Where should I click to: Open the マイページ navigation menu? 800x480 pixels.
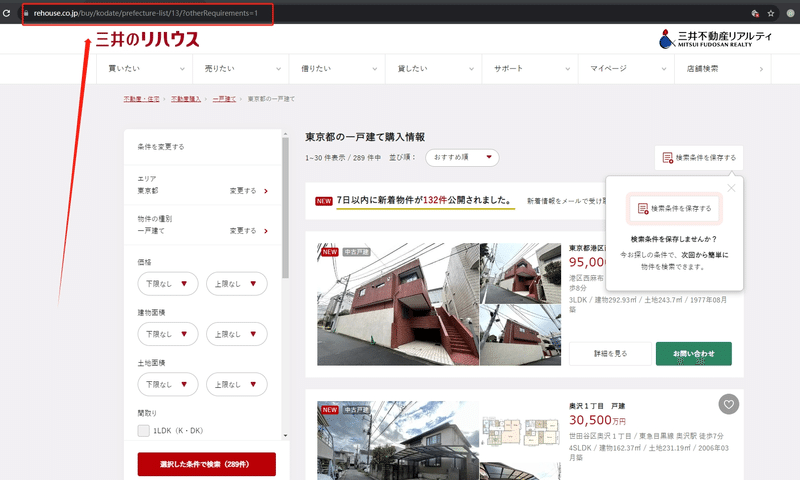(x=627, y=68)
